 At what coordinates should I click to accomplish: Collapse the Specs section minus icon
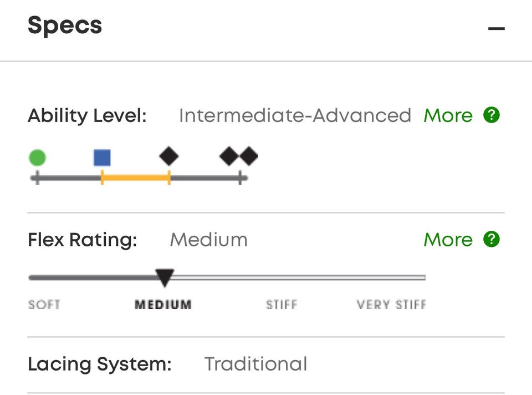(x=496, y=28)
